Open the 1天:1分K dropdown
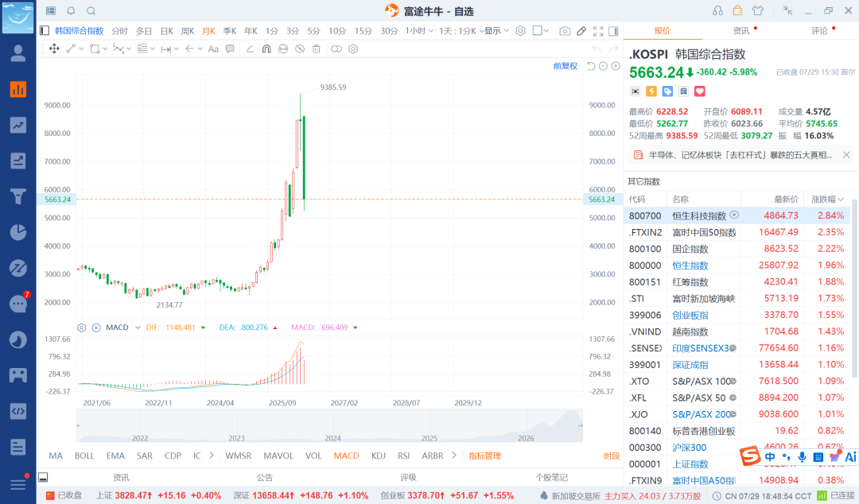 461,31
